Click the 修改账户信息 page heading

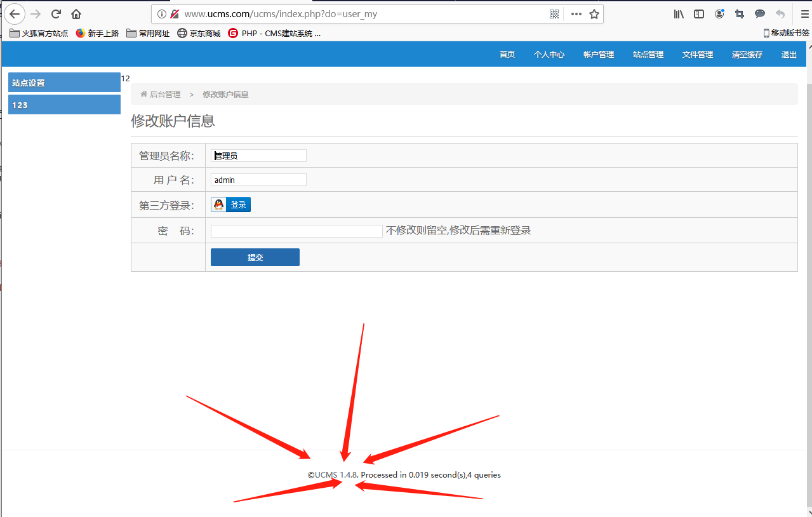coord(173,121)
